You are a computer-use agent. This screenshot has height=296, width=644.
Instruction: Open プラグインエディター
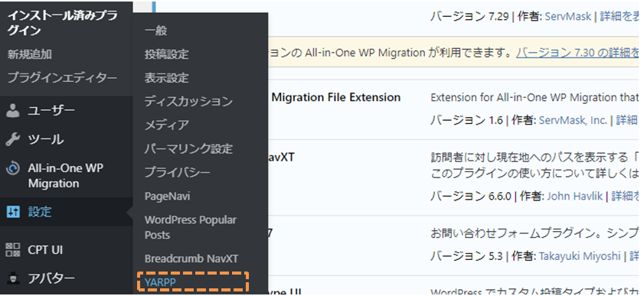[x=62, y=77]
